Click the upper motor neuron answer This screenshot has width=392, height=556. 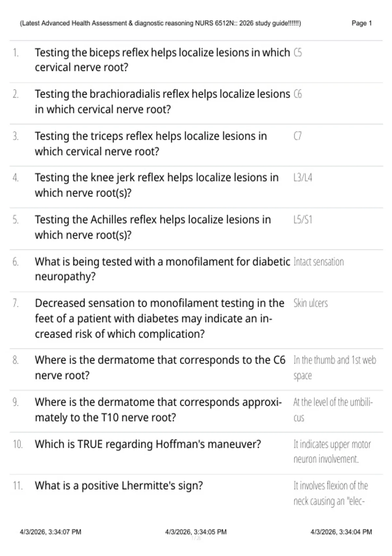pos(332,452)
